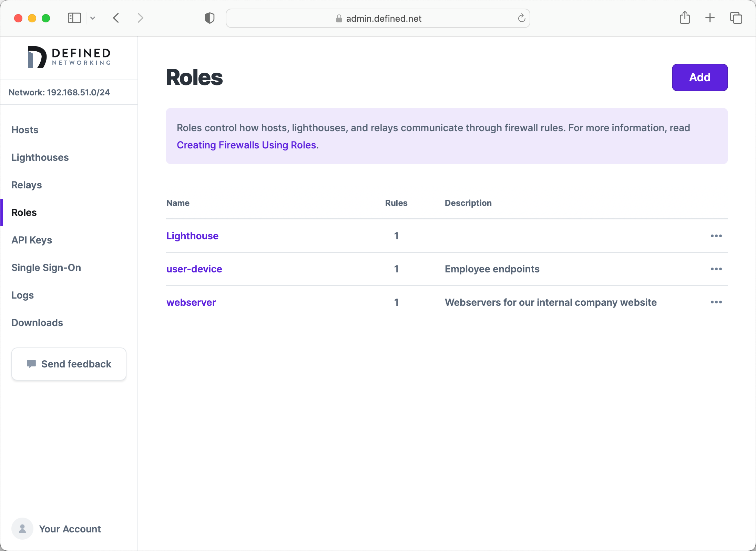
Task: Reload the page using the refresh icon
Action: [521, 18]
